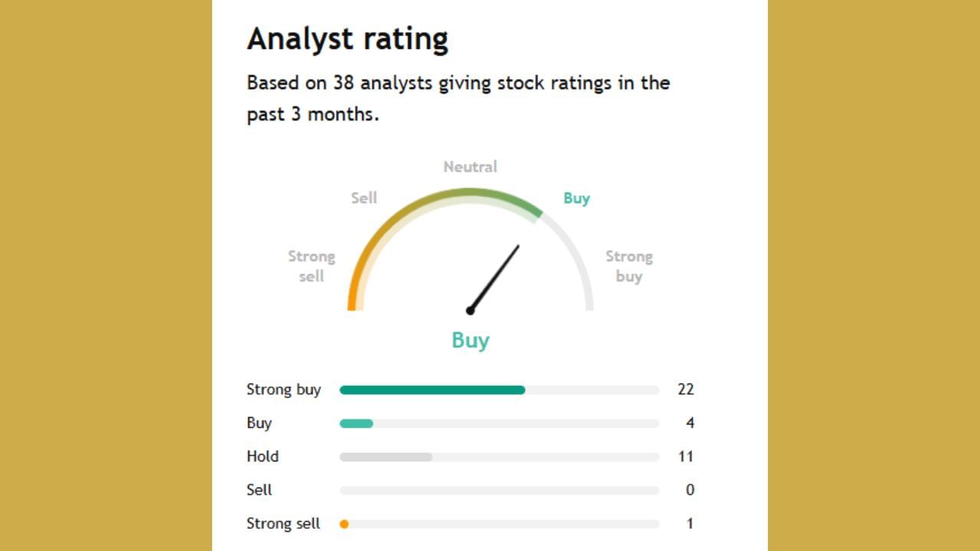Click the Hold row label
This screenshot has height=551, width=980.
263,457
